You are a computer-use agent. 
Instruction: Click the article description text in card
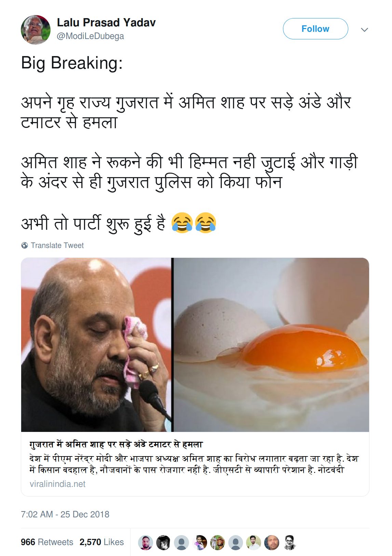[x=194, y=464]
